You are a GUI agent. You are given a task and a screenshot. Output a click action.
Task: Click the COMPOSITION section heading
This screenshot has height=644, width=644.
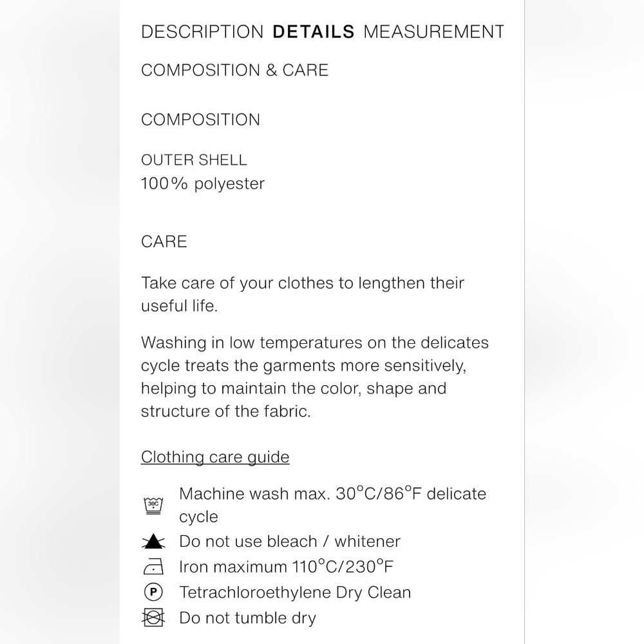tap(200, 120)
